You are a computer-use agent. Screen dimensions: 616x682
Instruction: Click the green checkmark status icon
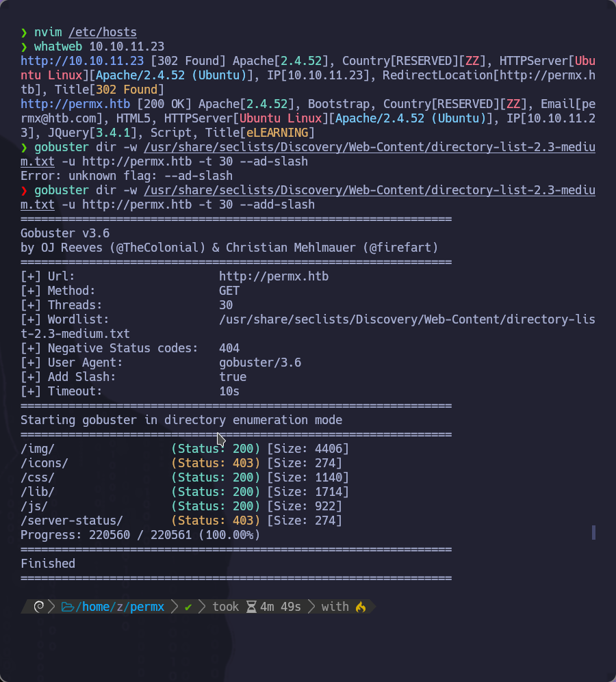click(x=188, y=607)
